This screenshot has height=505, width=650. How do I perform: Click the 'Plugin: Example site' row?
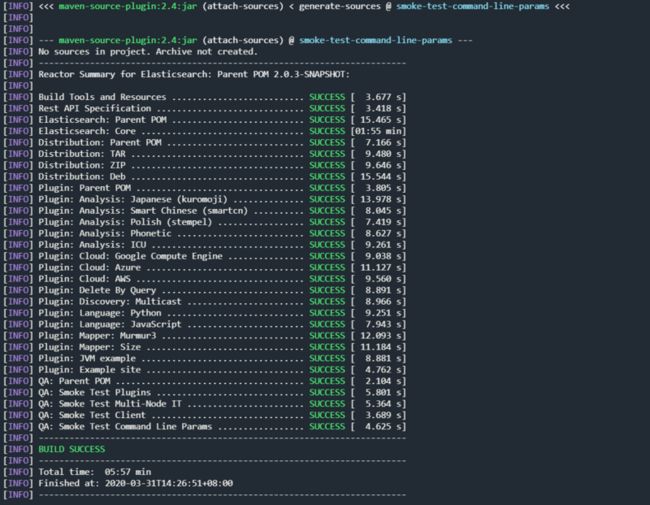(204, 370)
